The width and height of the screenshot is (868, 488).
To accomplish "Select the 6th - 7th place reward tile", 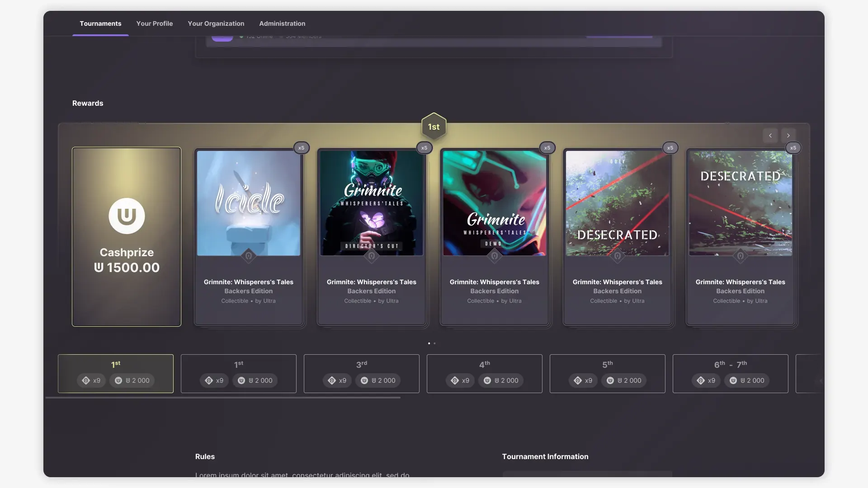I will (x=731, y=374).
